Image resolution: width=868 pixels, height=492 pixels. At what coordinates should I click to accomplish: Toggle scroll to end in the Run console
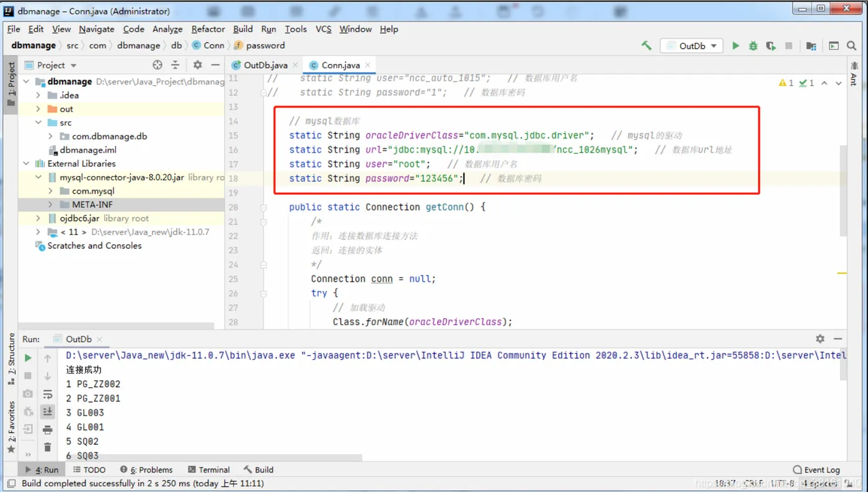pyautogui.click(x=48, y=411)
